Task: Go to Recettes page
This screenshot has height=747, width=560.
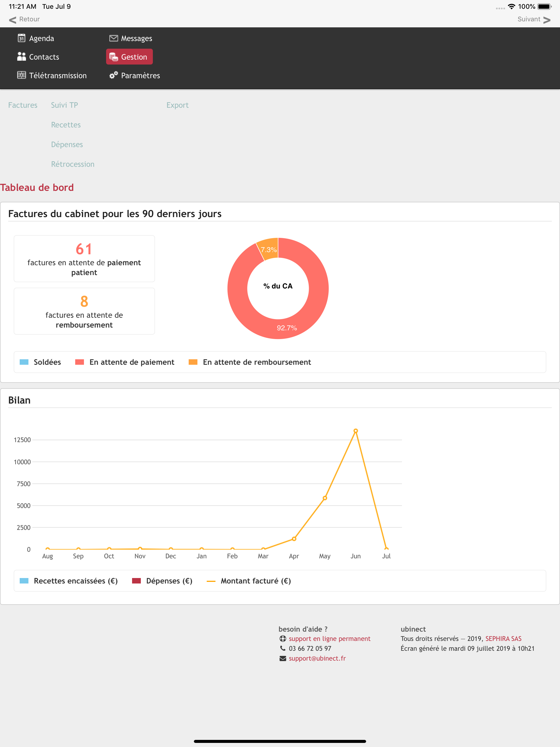Action: coord(66,125)
